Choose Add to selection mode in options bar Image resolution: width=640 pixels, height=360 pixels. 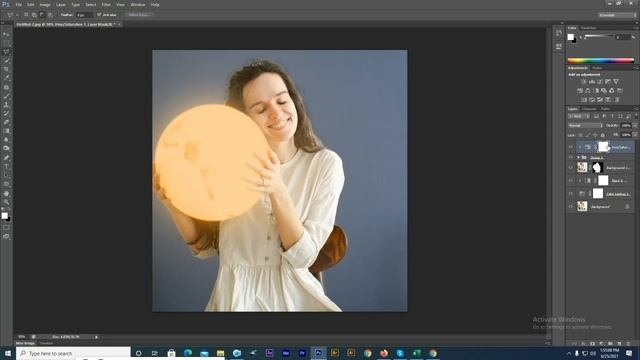coord(34,15)
